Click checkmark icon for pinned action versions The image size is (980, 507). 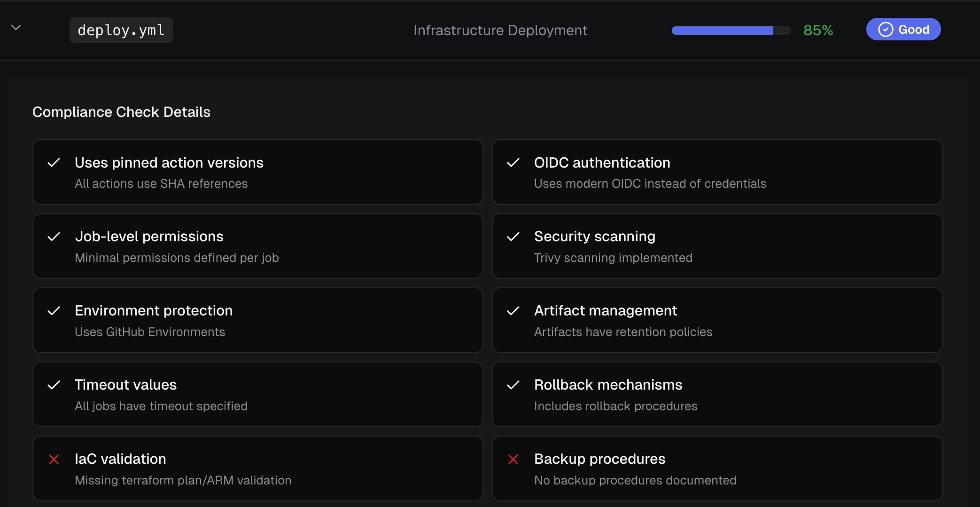click(x=54, y=163)
